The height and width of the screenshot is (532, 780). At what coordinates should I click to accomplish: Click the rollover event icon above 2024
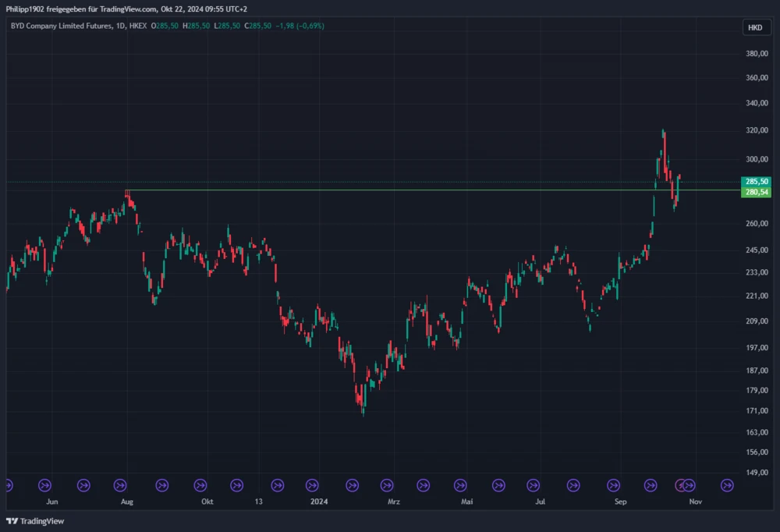coord(312,485)
